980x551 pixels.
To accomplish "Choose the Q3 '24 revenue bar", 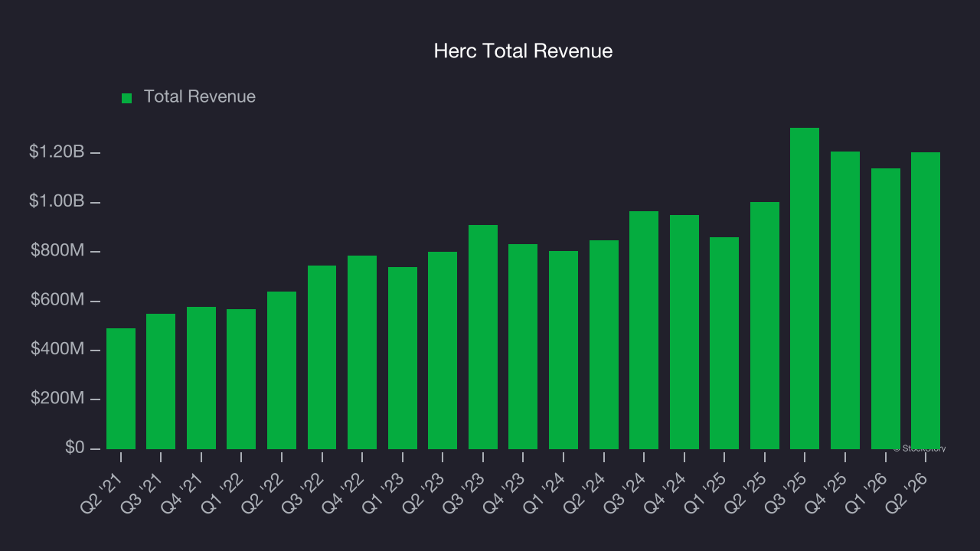I will 644,330.
